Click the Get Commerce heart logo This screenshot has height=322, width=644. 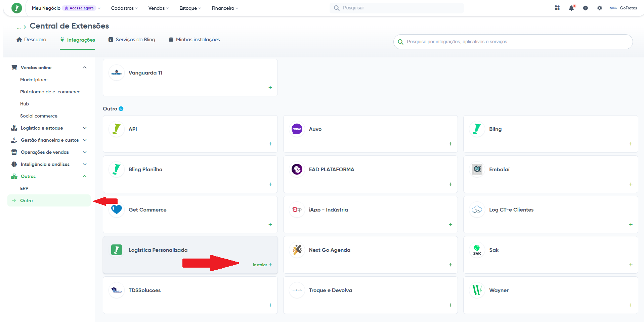pos(117,210)
